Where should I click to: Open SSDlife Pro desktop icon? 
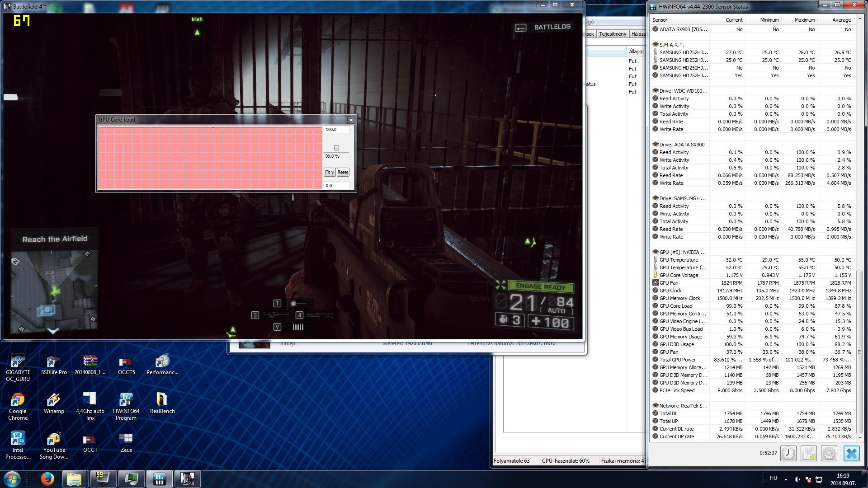click(x=54, y=365)
